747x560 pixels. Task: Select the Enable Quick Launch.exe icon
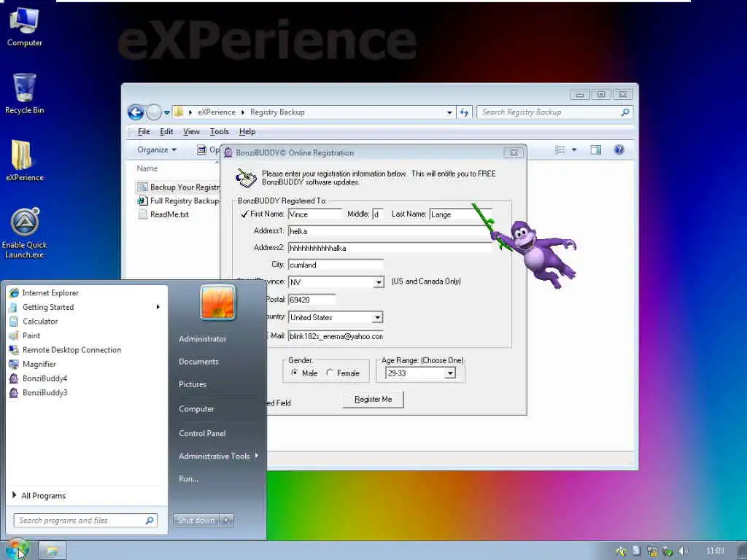point(24,233)
